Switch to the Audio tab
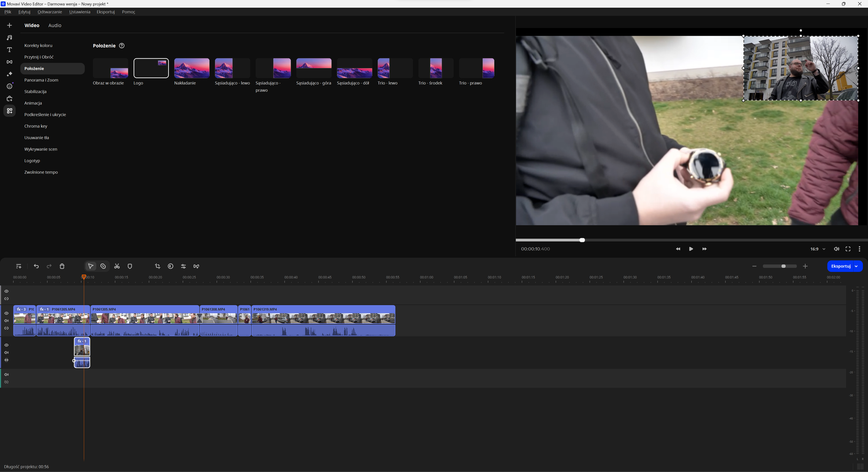The image size is (868, 472). [54, 26]
